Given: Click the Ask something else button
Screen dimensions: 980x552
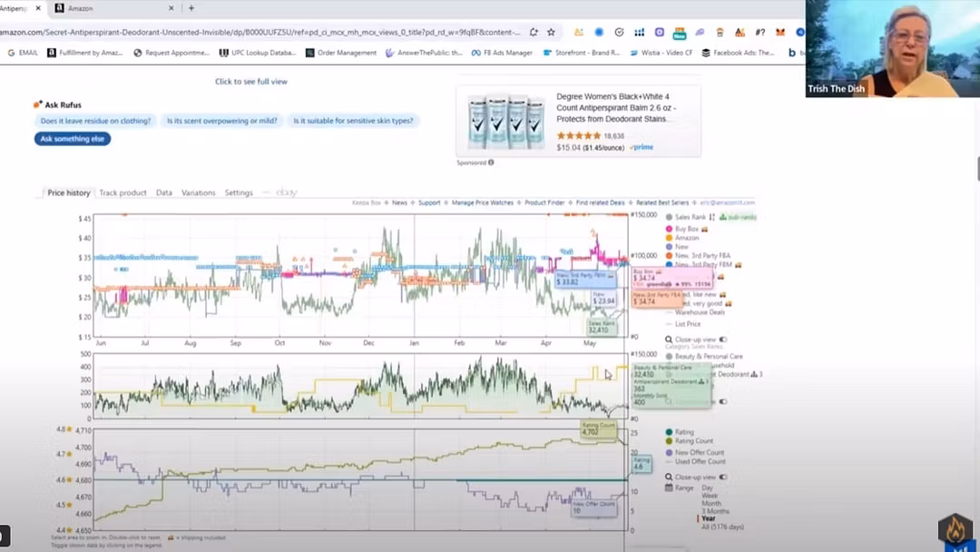Looking at the screenshot, I should click(x=73, y=139).
